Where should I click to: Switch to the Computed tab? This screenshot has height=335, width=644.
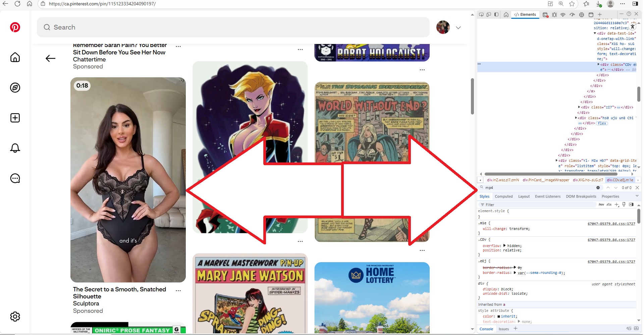(x=504, y=196)
